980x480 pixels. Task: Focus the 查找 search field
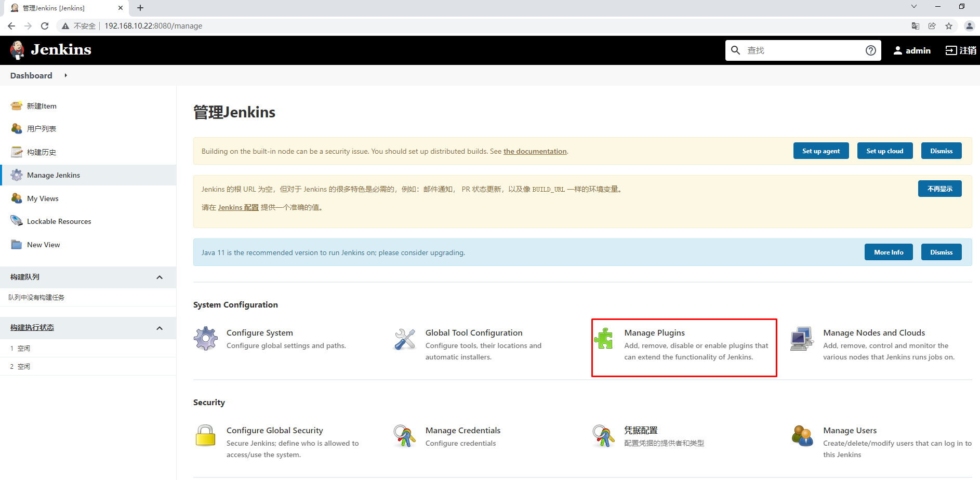coord(803,50)
